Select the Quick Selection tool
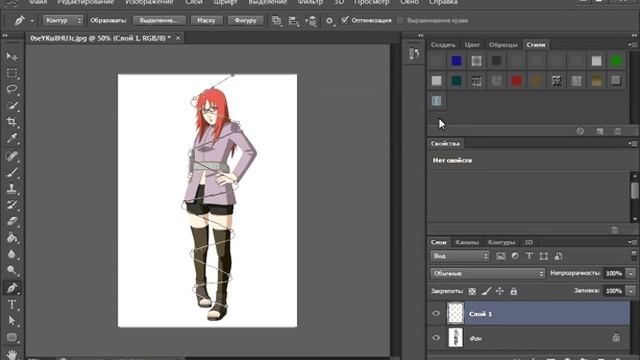 pyautogui.click(x=12, y=106)
